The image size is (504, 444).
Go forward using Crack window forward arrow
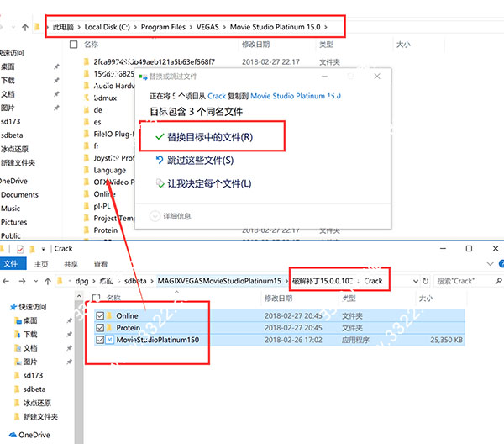[22, 281]
